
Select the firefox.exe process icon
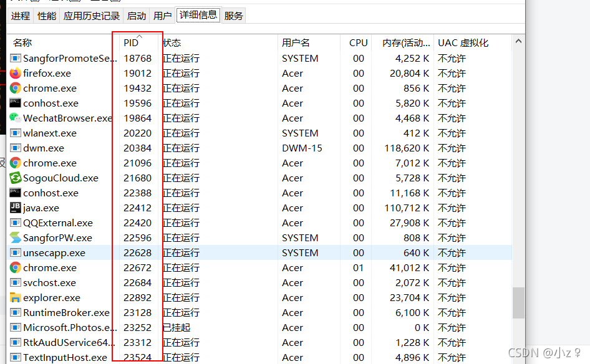pos(17,73)
